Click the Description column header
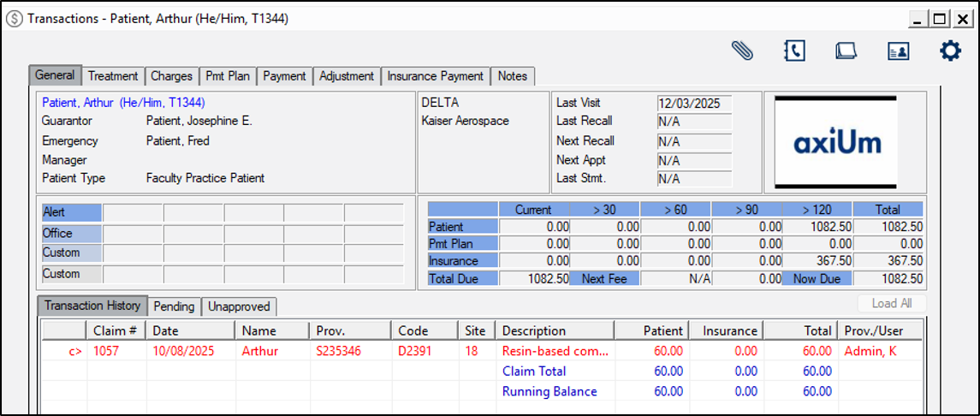Image resolution: width=980 pixels, height=416 pixels. (555, 330)
